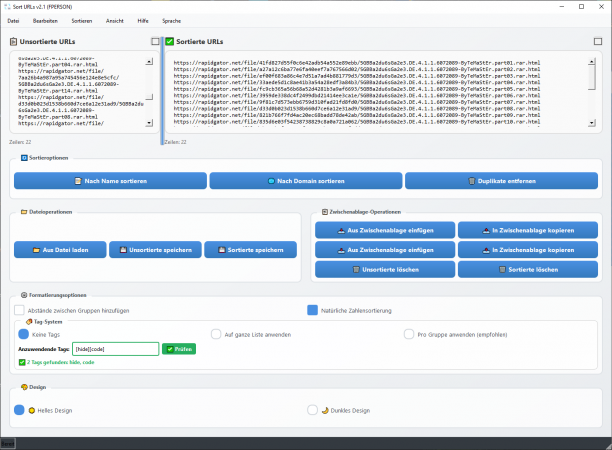Click the Dateioperationen folder icon
Screen dimensions: 612x450
point(24,212)
